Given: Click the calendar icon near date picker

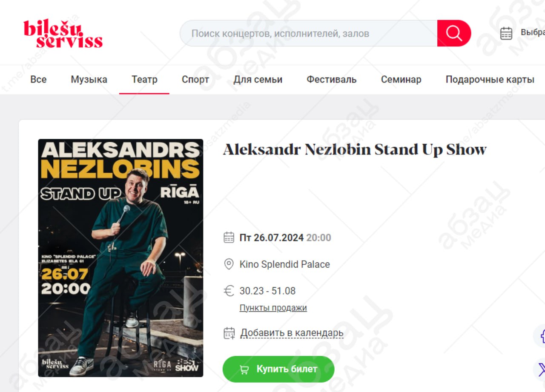Looking at the screenshot, I should tap(506, 33).
